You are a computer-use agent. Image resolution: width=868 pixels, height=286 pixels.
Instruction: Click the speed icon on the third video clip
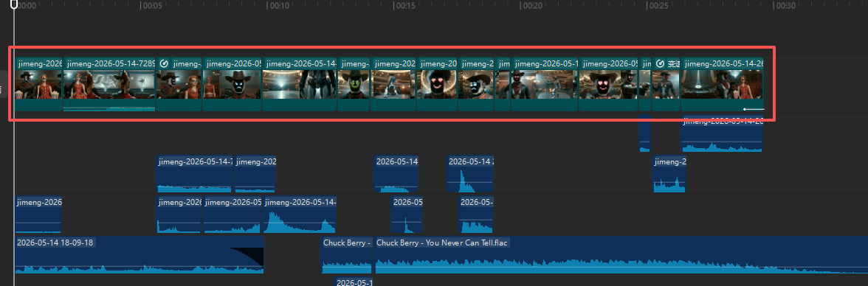(x=164, y=63)
